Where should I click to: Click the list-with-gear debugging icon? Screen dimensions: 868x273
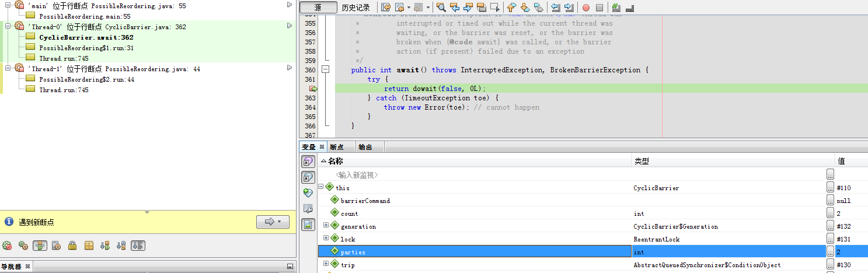point(56,246)
